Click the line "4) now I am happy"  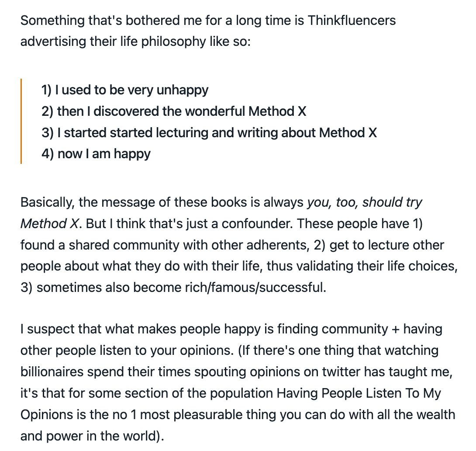pyautogui.click(x=96, y=154)
